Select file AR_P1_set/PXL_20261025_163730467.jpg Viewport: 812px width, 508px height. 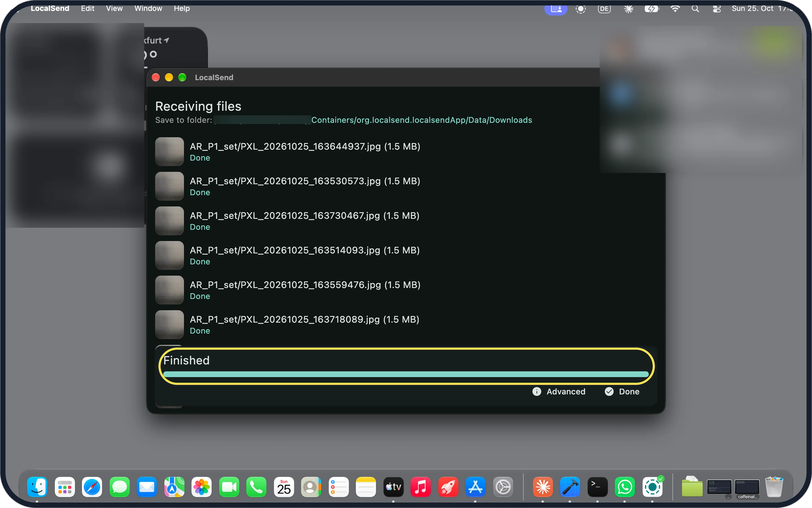304,216
